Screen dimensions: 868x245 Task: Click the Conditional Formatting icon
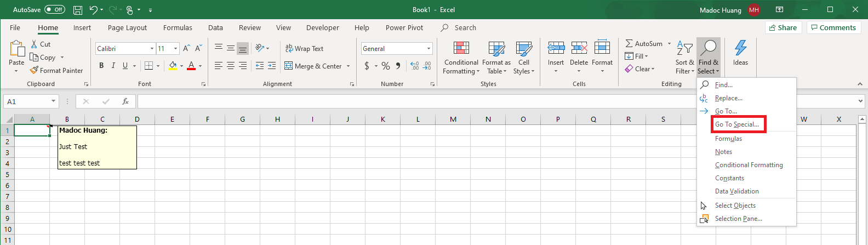coord(461,49)
